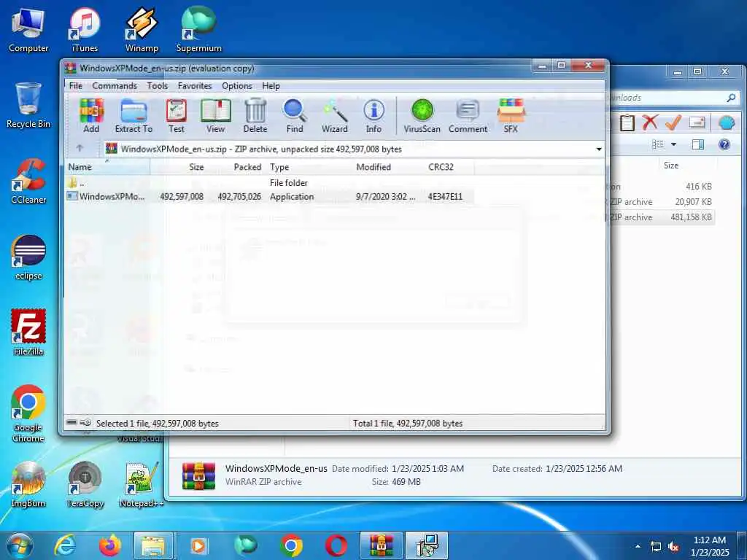
Task: Select the 481,158 KB ZIP archive row
Action: 662,217
